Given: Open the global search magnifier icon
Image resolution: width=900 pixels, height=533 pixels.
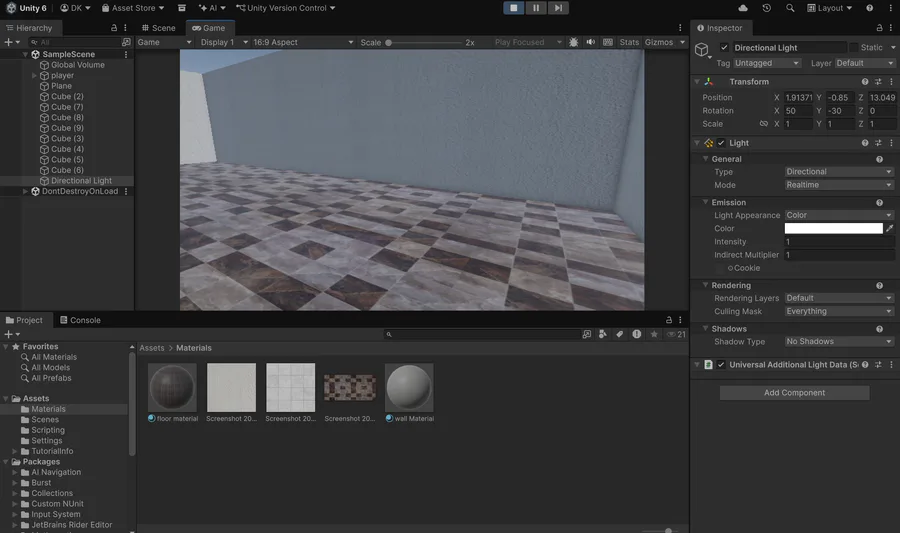Looking at the screenshot, I should tap(790, 8).
